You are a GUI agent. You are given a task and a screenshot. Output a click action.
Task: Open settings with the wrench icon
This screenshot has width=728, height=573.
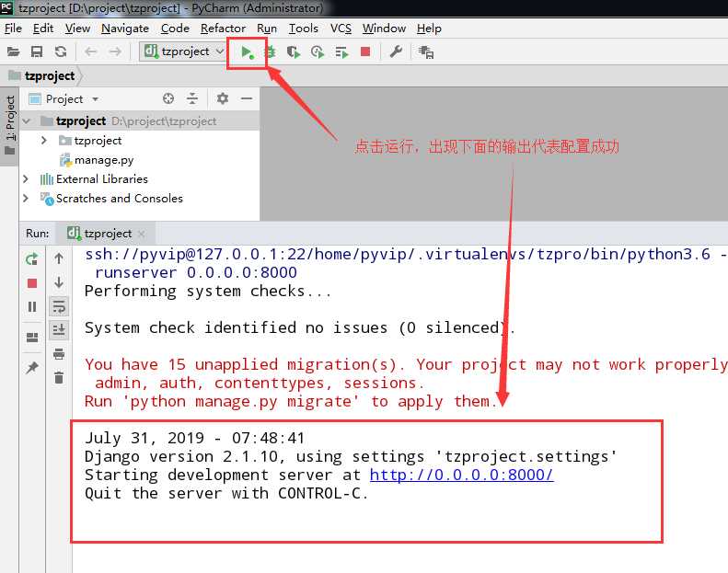[396, 52]
